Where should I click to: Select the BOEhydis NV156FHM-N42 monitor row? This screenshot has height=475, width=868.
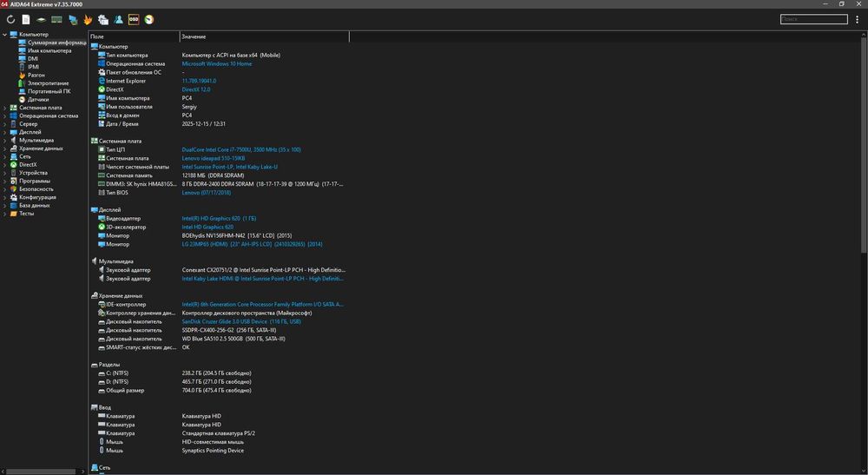coord(218,235)
